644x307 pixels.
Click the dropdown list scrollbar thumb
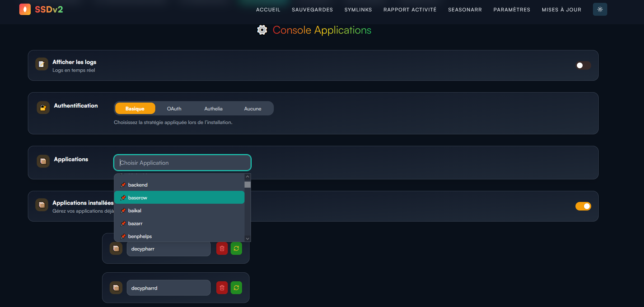(x=247, y=184)
